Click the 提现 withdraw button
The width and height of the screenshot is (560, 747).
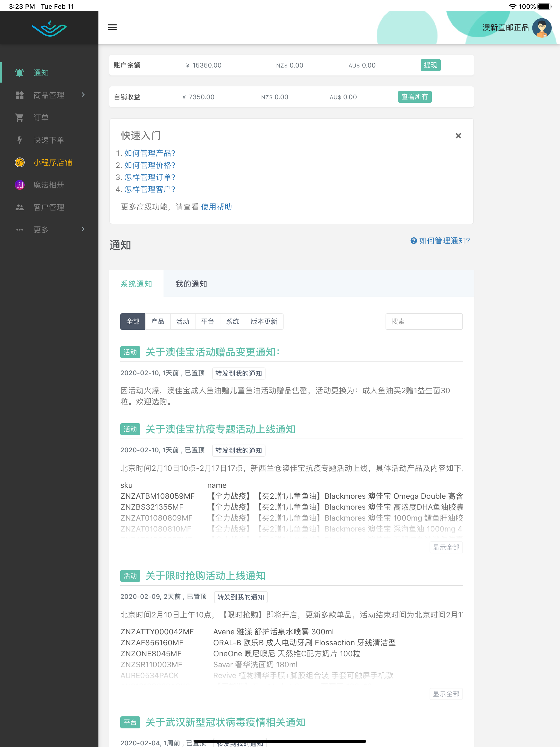[x=430, y=65]
